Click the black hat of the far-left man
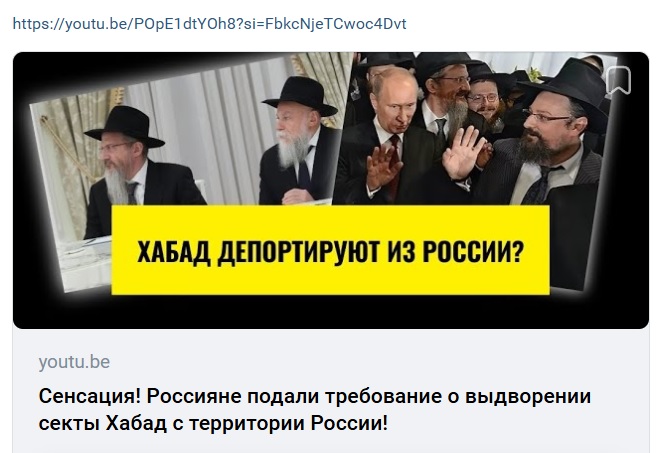 (125, 126)
